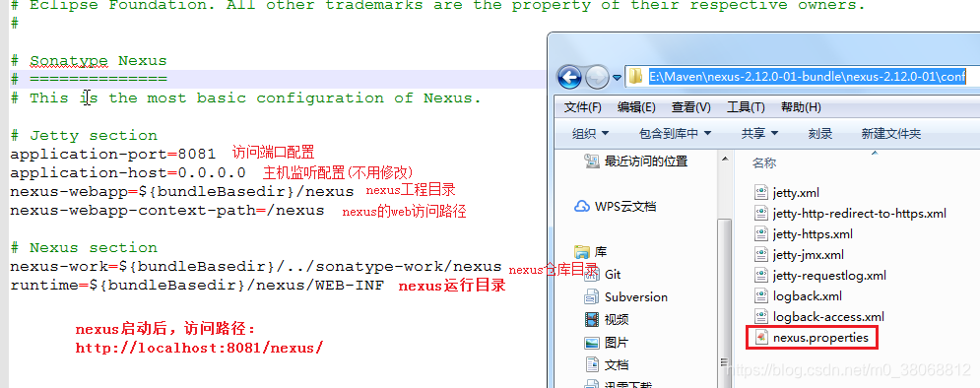Select the address bar path text

[807, 76]
